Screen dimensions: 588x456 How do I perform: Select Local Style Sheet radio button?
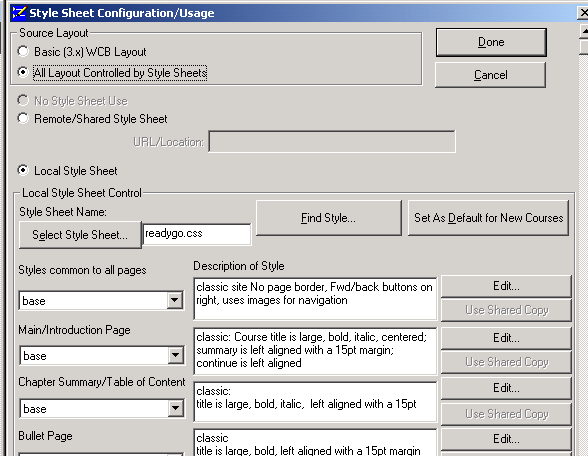coord(23,170)
